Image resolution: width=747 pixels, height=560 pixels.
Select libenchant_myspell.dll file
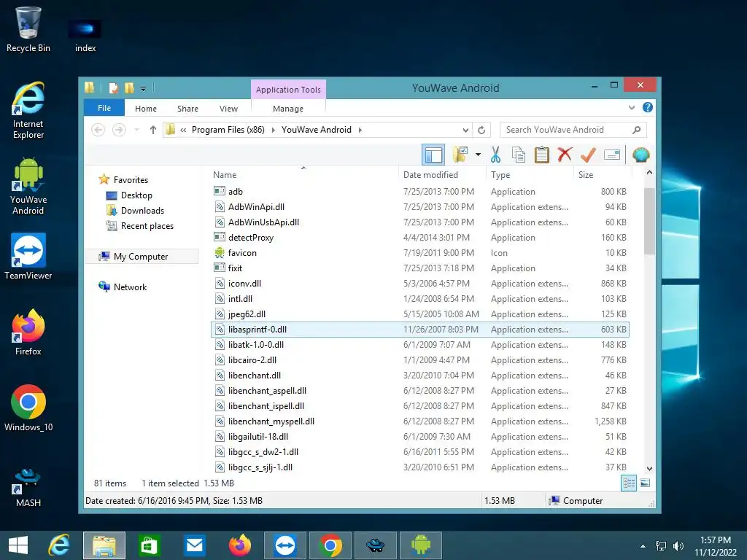[419, 421]
